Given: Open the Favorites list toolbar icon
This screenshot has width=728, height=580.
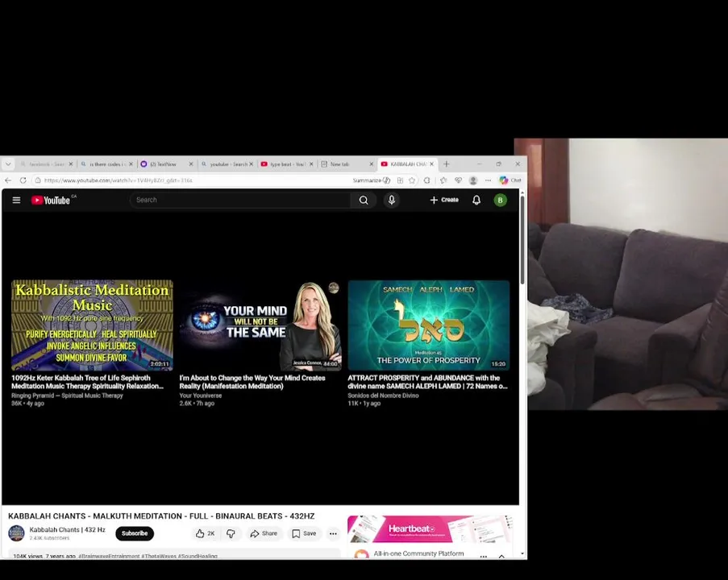Looking at the screenshot, I should [443, 180].
